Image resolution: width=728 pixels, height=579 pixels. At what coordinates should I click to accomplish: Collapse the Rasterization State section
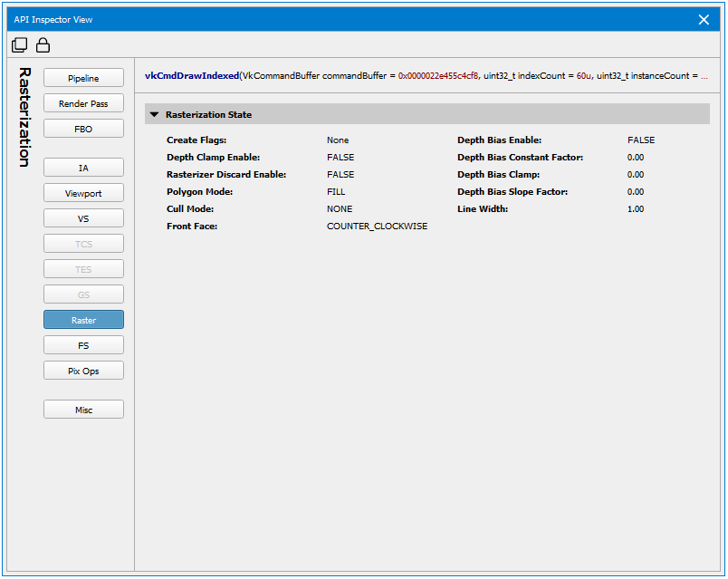tap(155, 115)
